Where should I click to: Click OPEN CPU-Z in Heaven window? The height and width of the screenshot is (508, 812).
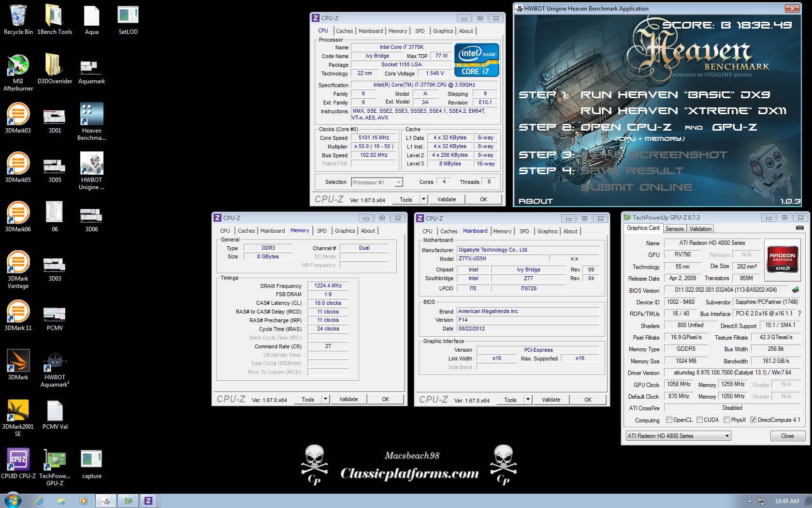pyautogui.click(x=626, y=127)
